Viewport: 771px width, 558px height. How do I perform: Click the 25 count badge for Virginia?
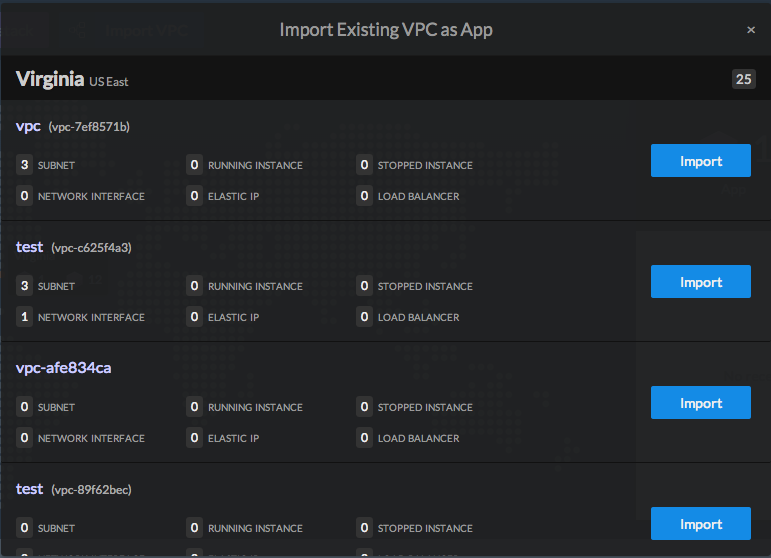pos(743,79)
